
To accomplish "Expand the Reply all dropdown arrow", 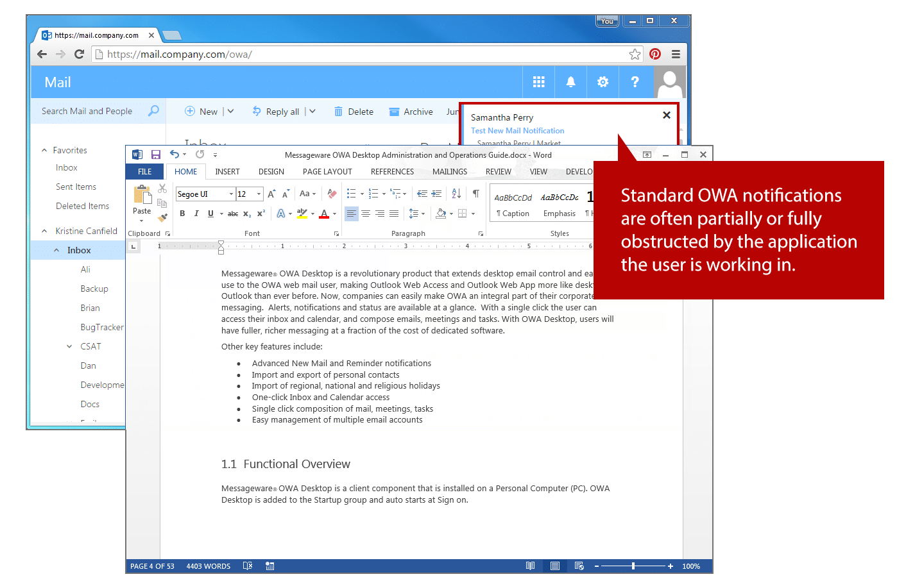I will point(312,111).
